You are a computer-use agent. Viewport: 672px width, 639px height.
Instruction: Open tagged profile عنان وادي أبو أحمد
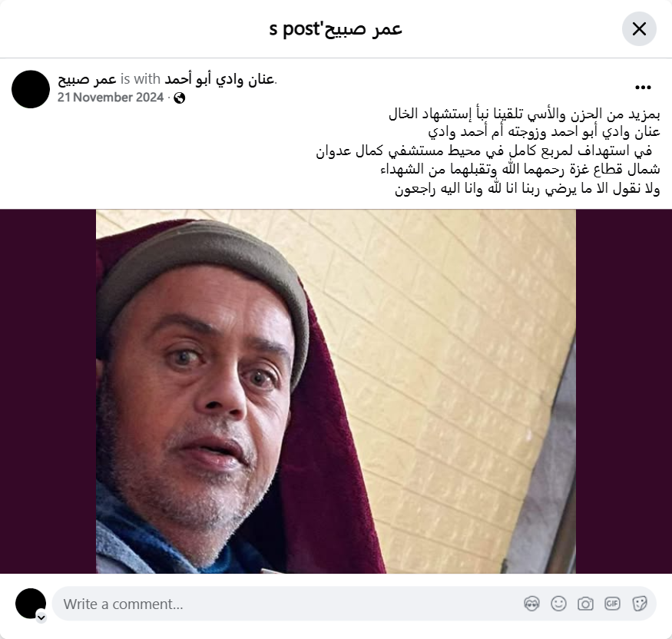point(219,79)
